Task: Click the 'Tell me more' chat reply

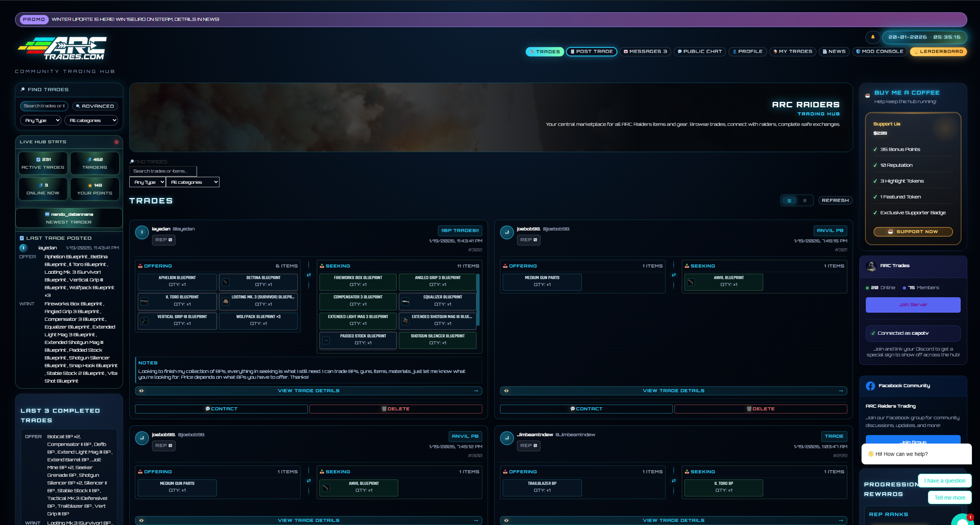Action: pos(950,498)
